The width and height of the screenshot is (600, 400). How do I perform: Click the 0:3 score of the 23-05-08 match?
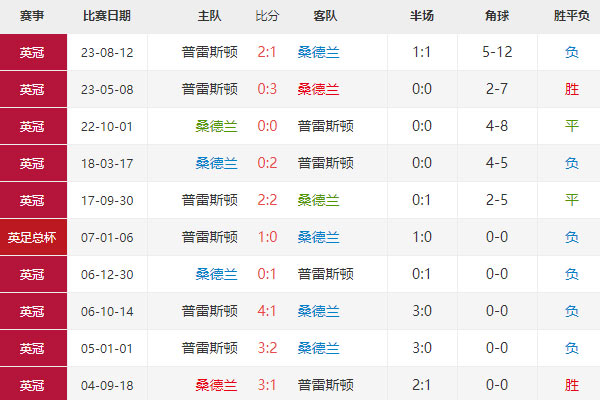[x=267, y=89]
